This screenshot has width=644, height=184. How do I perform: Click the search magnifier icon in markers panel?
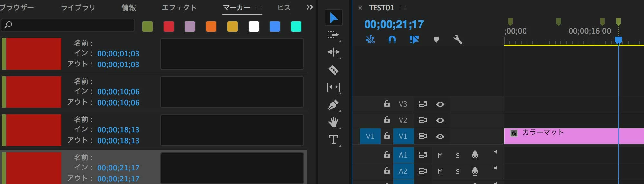click(8, 25)
